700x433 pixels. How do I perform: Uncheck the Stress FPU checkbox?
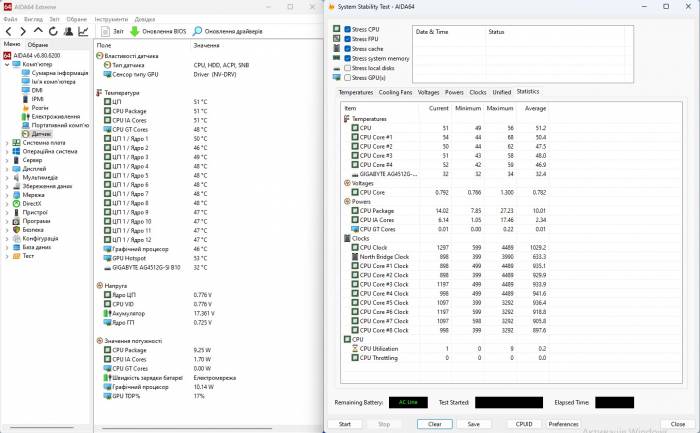[x=347, y=39]
